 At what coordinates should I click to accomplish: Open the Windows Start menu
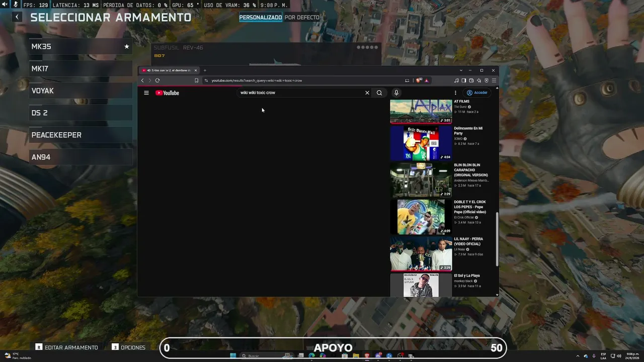233,356
